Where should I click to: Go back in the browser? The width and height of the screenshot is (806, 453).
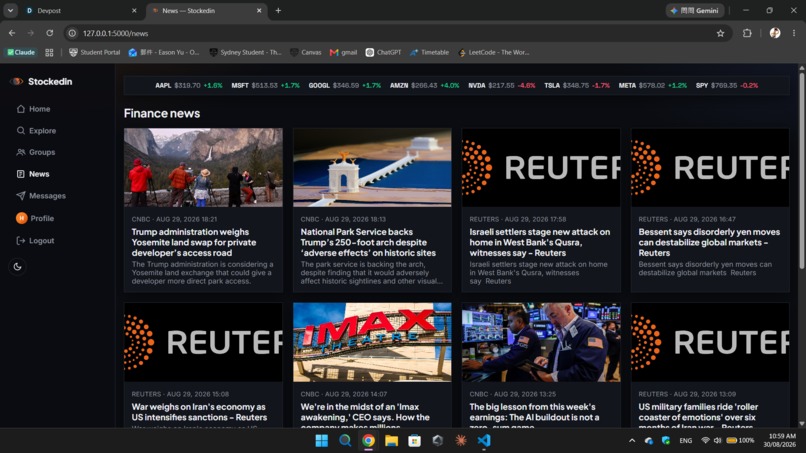coord(12,33)
